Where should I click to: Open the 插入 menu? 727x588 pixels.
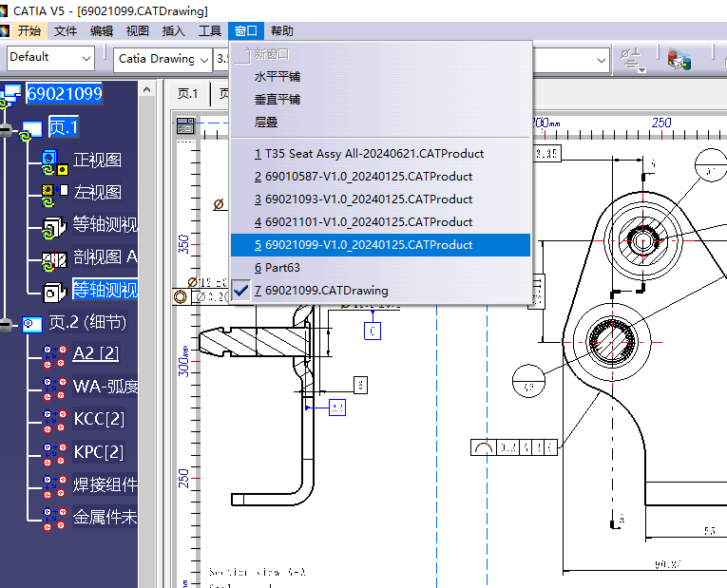coord(174,31)
